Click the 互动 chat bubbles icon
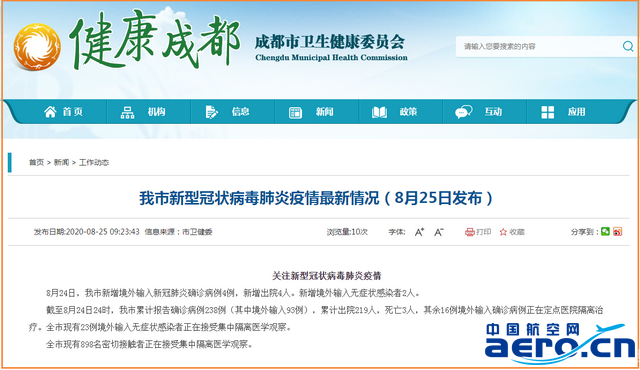640x370 pixels. point(464,112)
